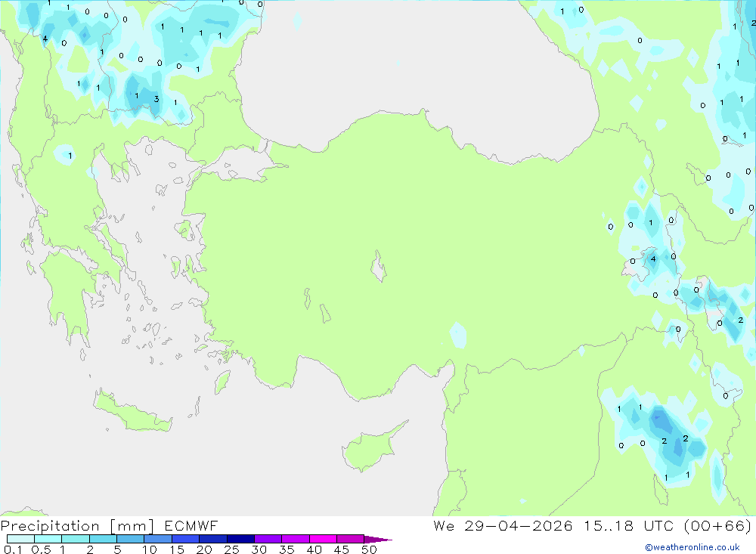Click the 30–35 mm purple legend swatch

pos(268,539)
